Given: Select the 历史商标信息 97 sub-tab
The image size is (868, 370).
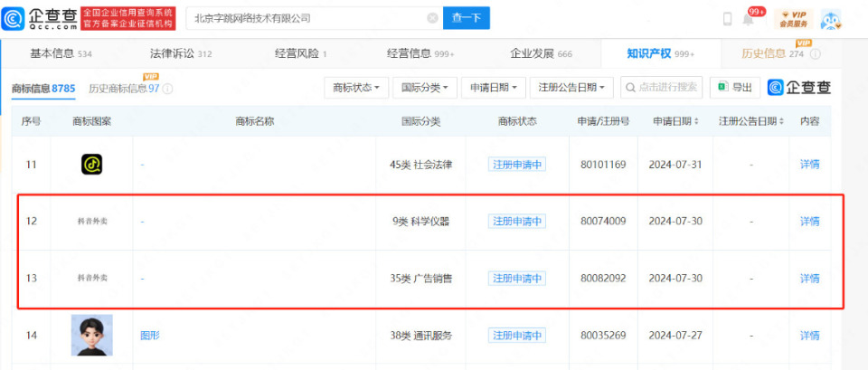Looking at the screenshot, I should (124, 88).
